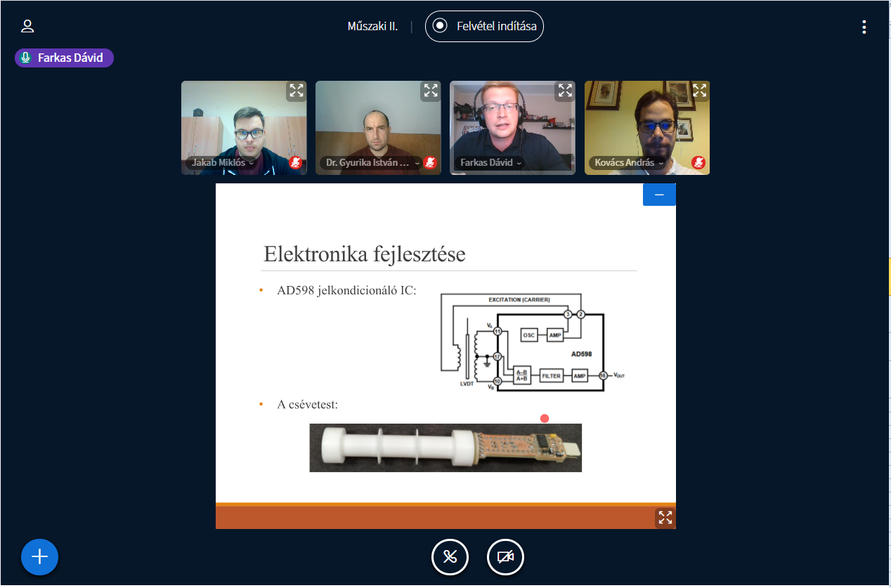Fullscreen Jakab Miklós webcam tile
891x588 pixels.
[x=297, y=91]
